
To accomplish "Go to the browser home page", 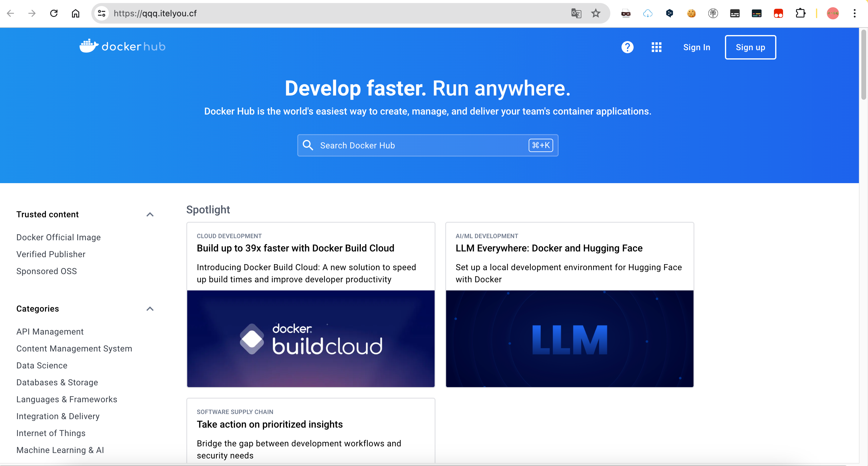I will (76, 14).
